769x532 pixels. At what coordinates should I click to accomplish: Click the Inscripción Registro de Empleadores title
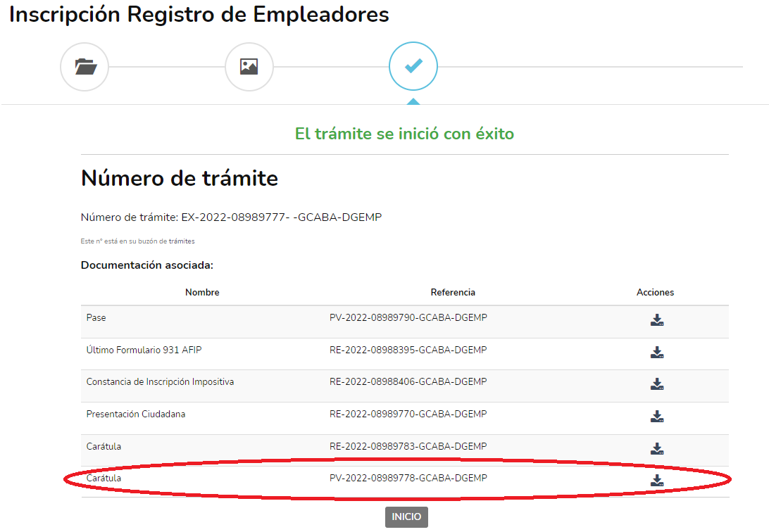coord(199,15)
